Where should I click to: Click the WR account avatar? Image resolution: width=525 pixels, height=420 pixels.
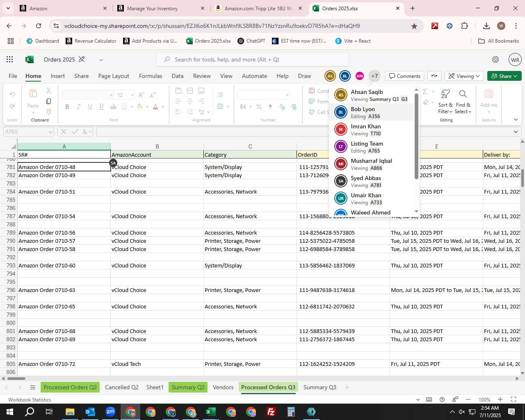pos(515,59)
